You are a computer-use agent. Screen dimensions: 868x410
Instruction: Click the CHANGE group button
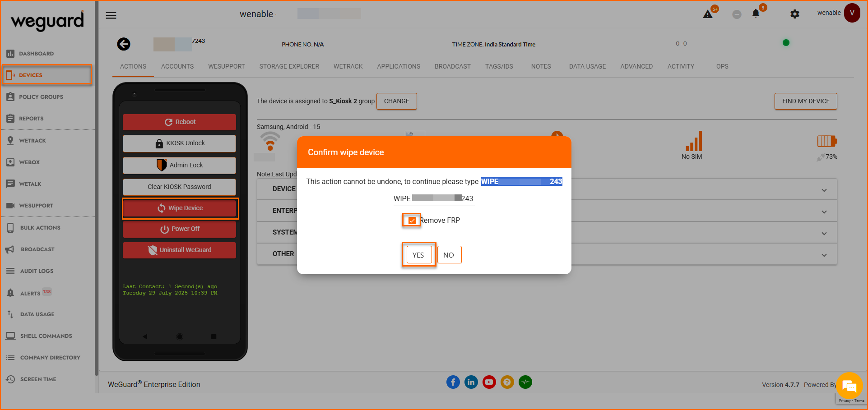397,101
